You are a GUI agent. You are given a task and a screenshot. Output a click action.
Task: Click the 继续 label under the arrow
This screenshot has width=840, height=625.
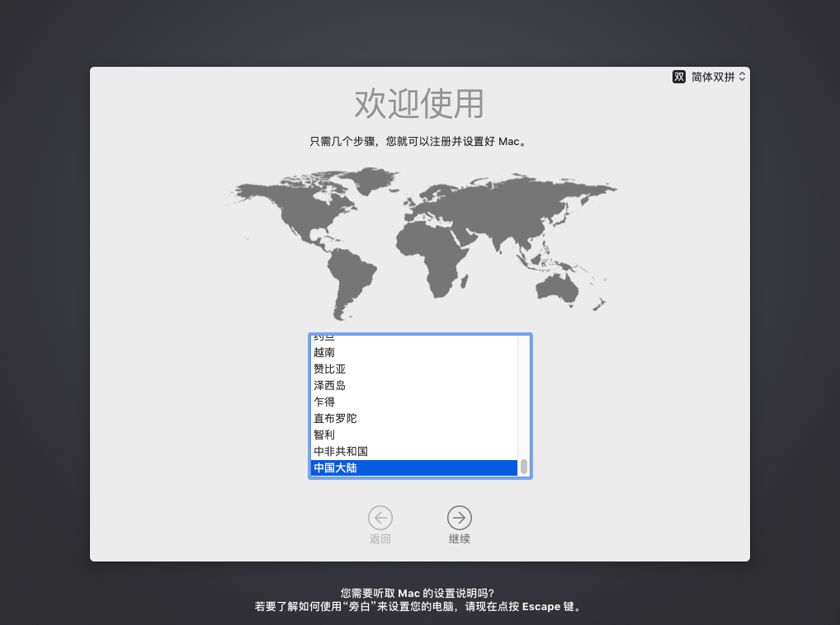click(459, 539)
